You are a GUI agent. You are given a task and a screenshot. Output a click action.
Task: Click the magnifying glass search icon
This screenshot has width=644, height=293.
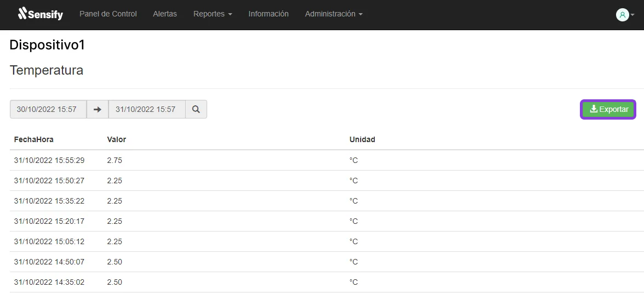click(x=196, y=109)
